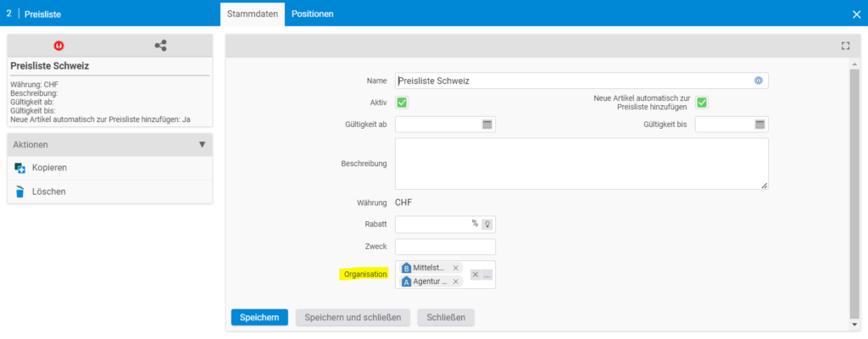The height and width of the screenshot is (339, 868).
Task: Toggle Neue Artikel automatisch hinzufügen checkbox
Action: pos(702,103)
